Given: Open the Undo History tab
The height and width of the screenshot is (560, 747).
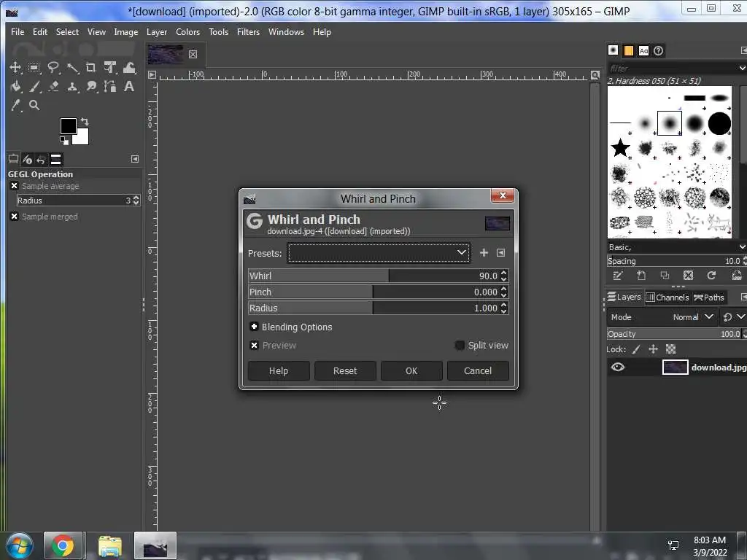Looking at the screenshot, I should (41, 159).
